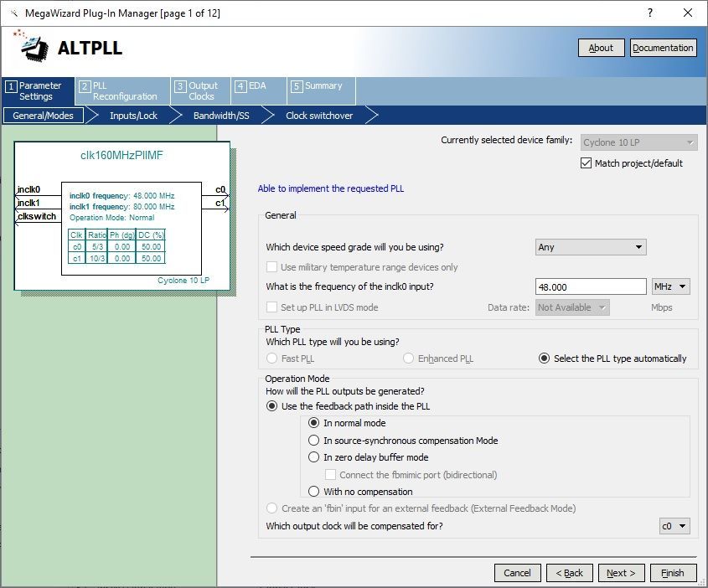The height and width of the screenshot is (588, 708).
Task: Toggle Match project/default checkbox
Action: point(586,162)
